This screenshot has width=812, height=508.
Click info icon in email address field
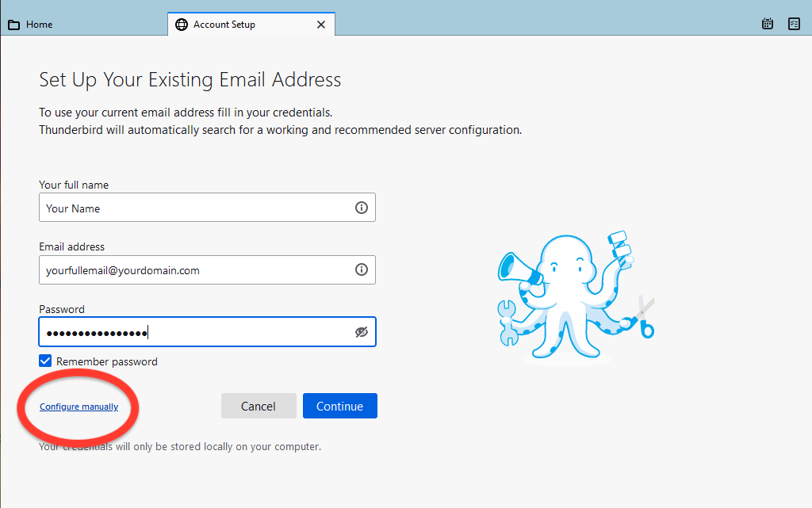click(362, 269)
